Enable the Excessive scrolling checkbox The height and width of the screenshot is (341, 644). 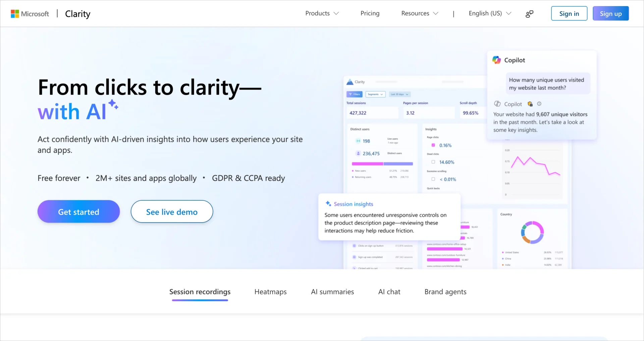(x=433, y=179)
